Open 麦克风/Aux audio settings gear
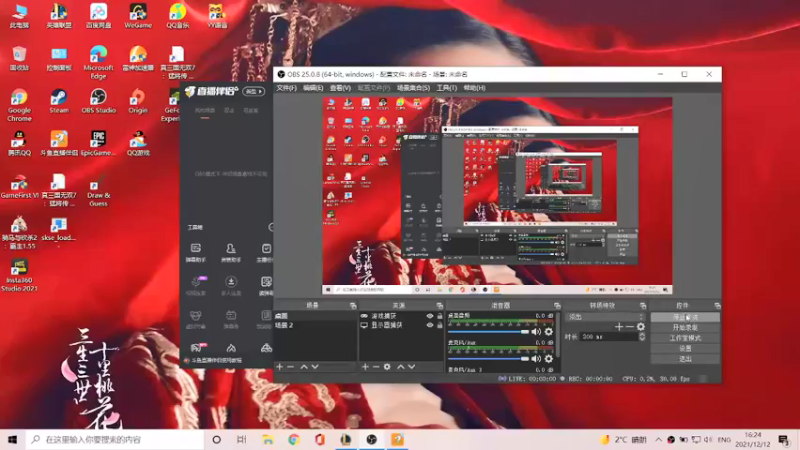Screen dimensions: 800x450 [x=548, y=359]
